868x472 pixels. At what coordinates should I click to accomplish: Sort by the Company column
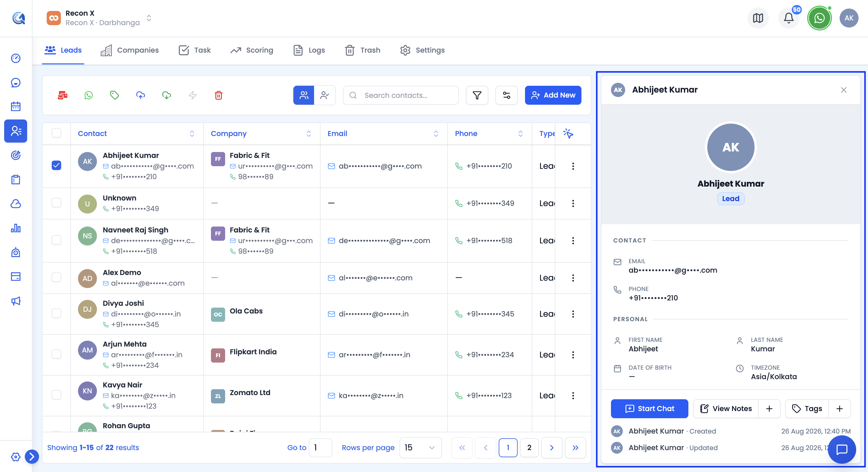[308, 134]
